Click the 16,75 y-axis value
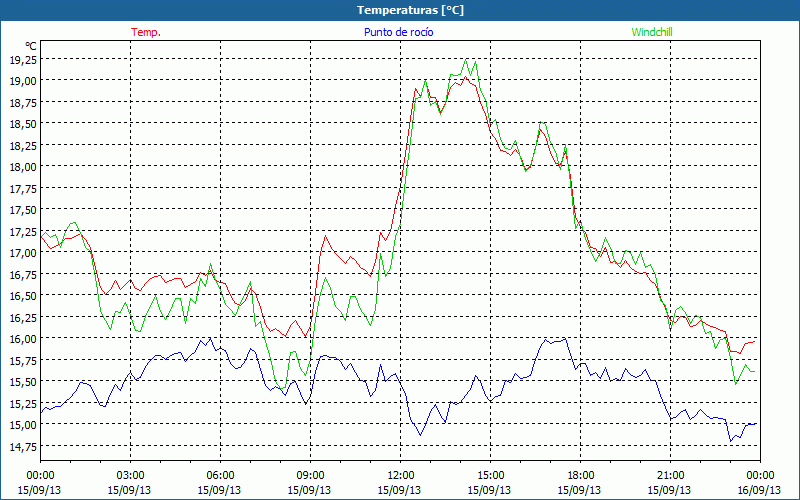Screen dimensions: 800x500 click(x=22, y=274)
